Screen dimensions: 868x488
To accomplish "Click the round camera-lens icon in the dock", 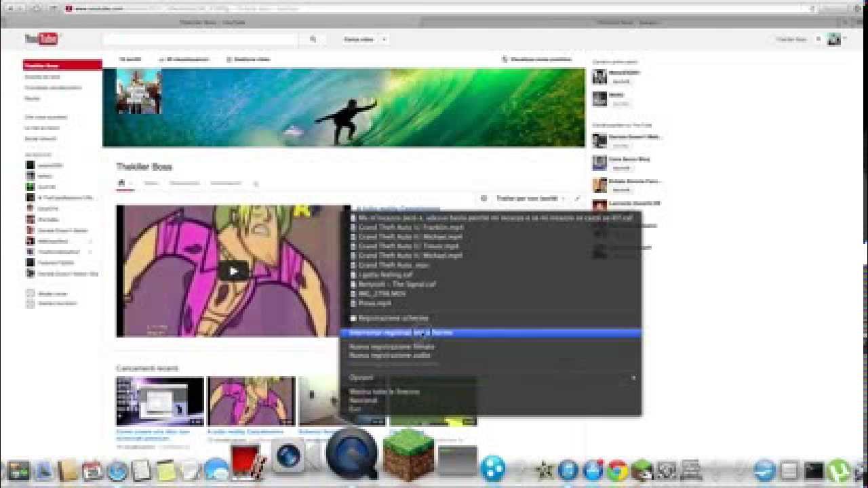I will click(x=289, y=456).
